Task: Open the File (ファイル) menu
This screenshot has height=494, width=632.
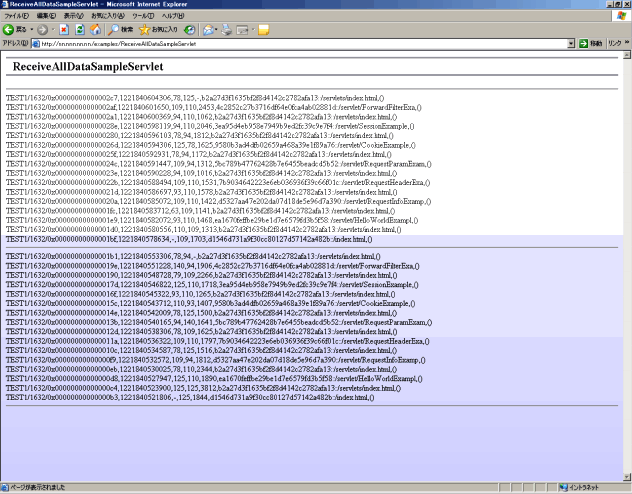Action: (x=17, y=16)
